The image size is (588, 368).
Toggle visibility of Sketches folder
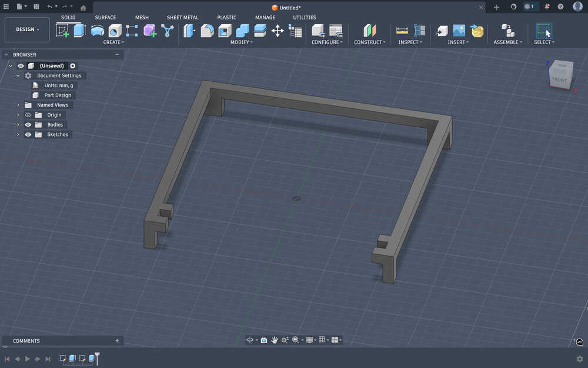click(x=28, y=135)
